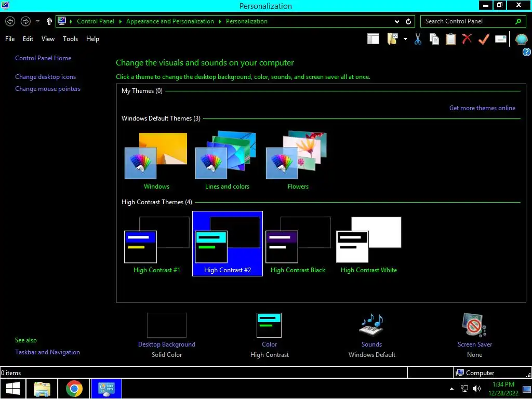Screen dimensions: 532x399
Task: Open Control Panel Home link
Action: (43, 58)
